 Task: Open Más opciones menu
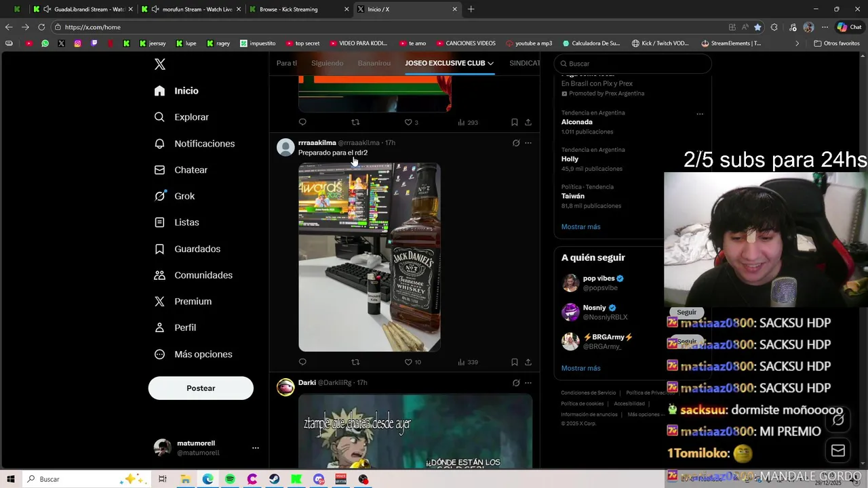193,354
